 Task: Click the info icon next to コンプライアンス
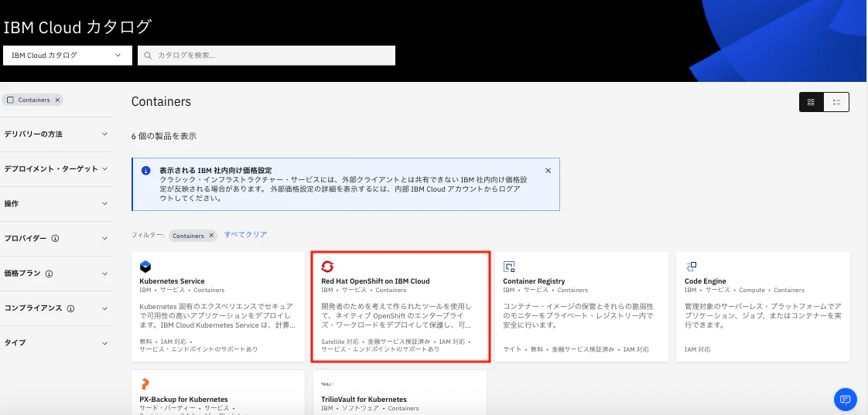(x=70, y=308)
